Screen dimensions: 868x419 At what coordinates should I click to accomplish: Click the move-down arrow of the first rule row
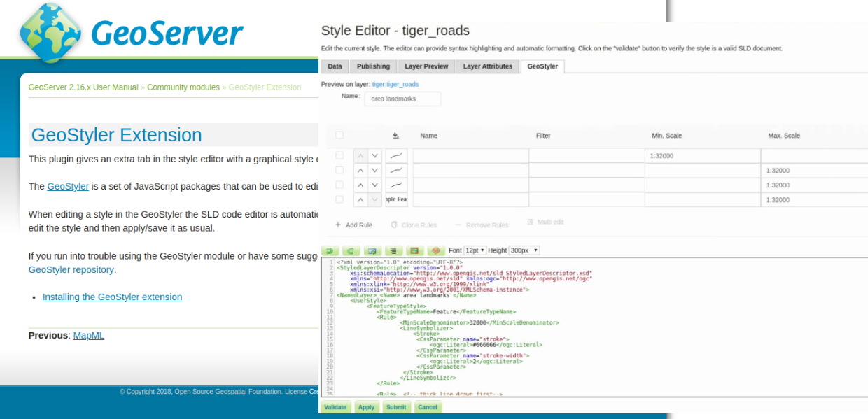coord(375,156)
